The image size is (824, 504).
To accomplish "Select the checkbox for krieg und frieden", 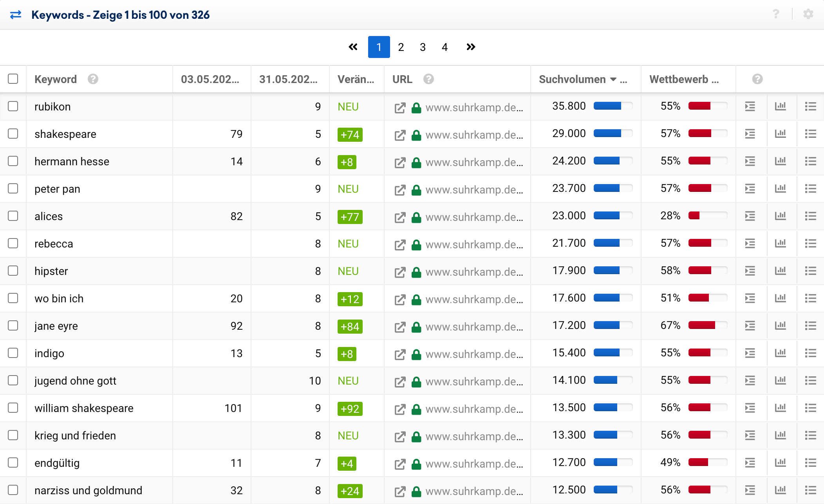I will click(13, 435).
